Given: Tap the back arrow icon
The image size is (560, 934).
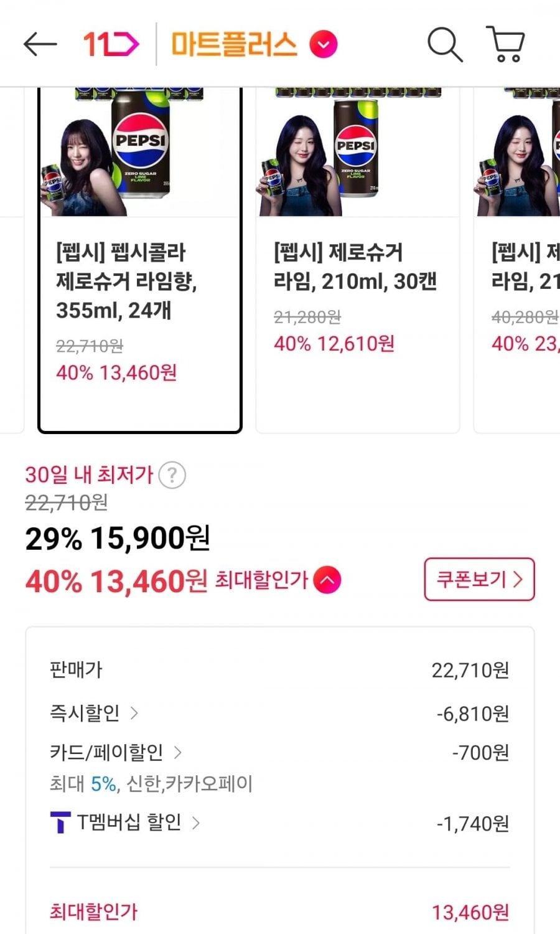Looking at the screenshot, I should point(40,44).
